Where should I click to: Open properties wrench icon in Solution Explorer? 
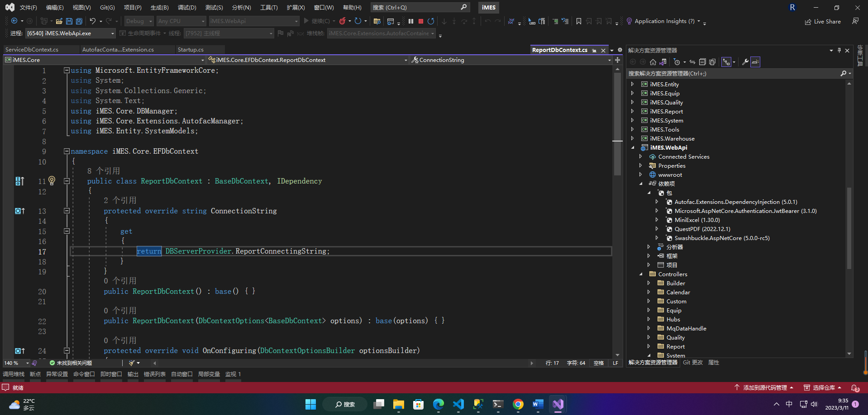745,62
